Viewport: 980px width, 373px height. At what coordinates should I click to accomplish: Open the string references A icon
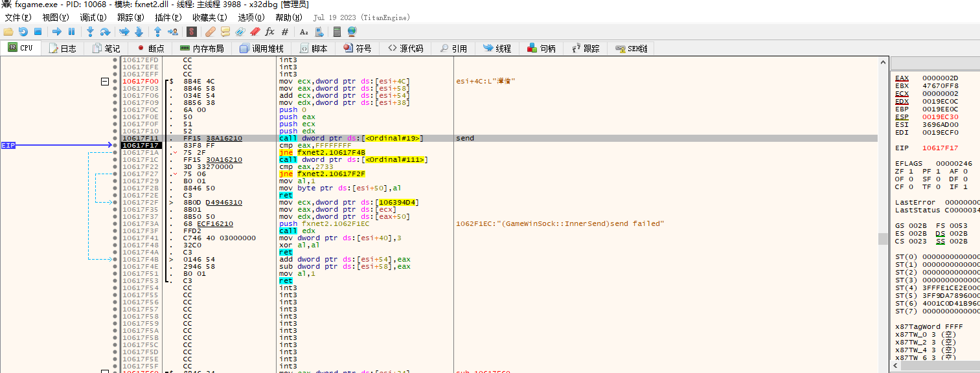[x=304, y=31]
